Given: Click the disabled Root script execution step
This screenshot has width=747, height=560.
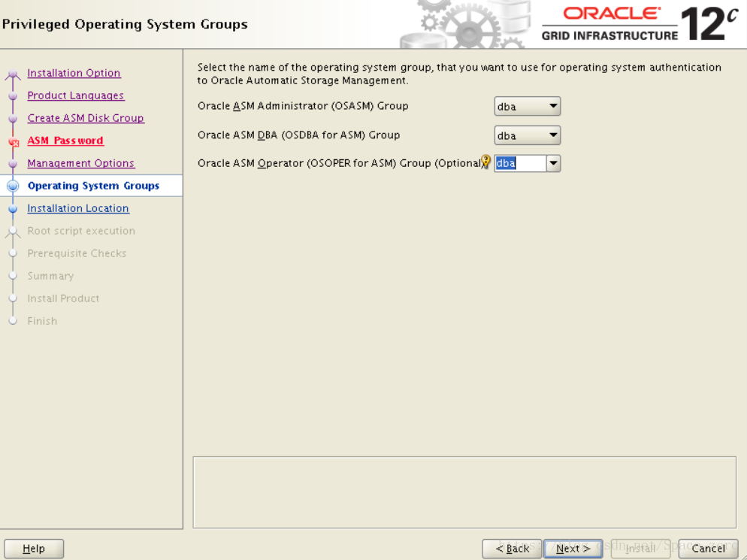Looking at the screenshot, I should pos(81,231).
